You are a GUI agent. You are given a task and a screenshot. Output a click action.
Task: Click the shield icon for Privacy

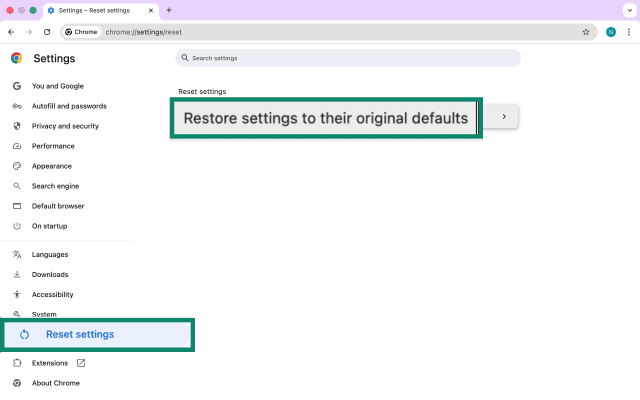click(17, 126)
